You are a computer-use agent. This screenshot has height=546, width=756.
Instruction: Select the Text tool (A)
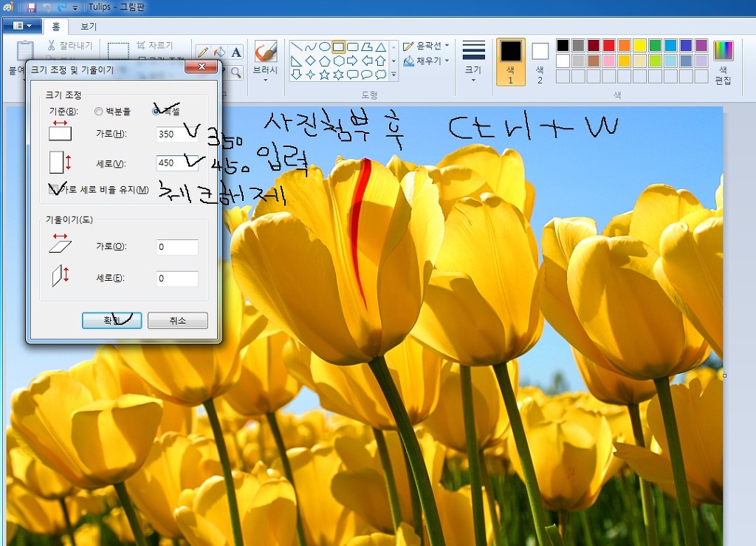point(236,52)
